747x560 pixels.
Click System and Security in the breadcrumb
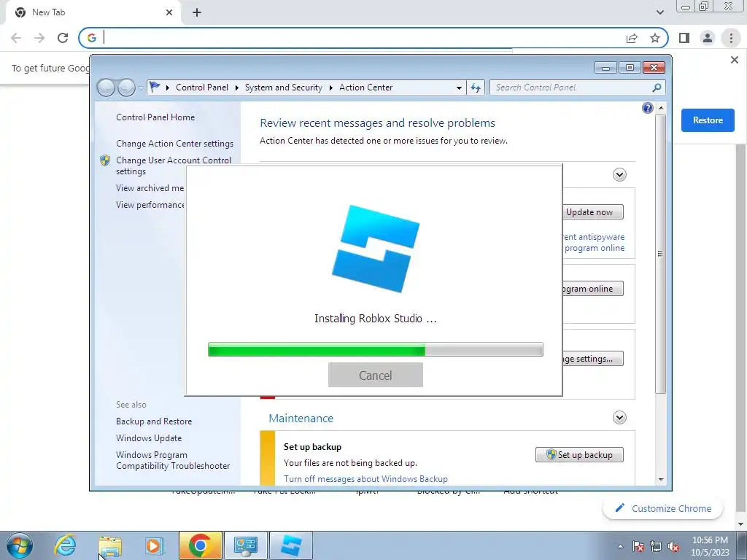coord(284,87)
